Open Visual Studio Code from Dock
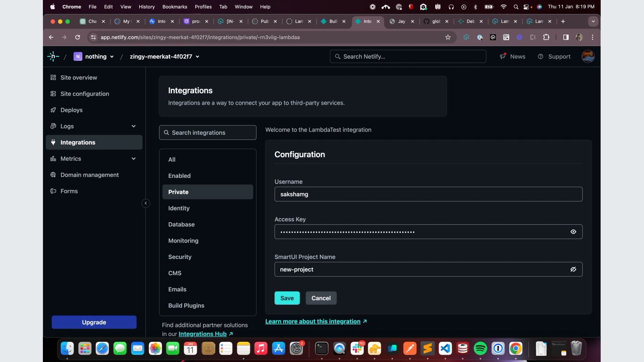Image resolution: width=644 pixels, height=362 pixels. pyautogui.click(x=445, y=348)
